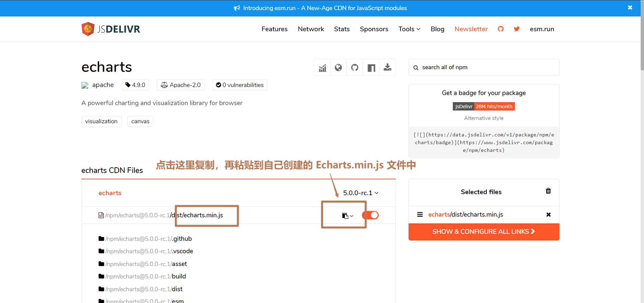Open the Newsletter menu item

(x=471, y=29)
